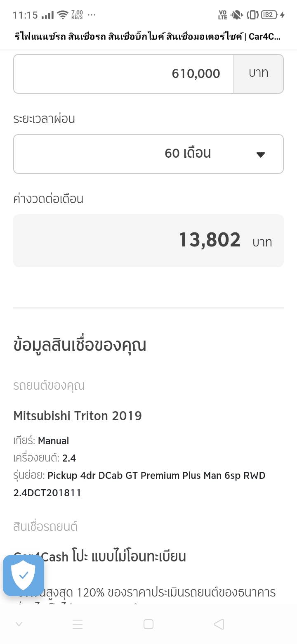Tap the page title Car4Cash header
Image resolution: width=297 pixels, height=644 pixels.
(147, 37)
